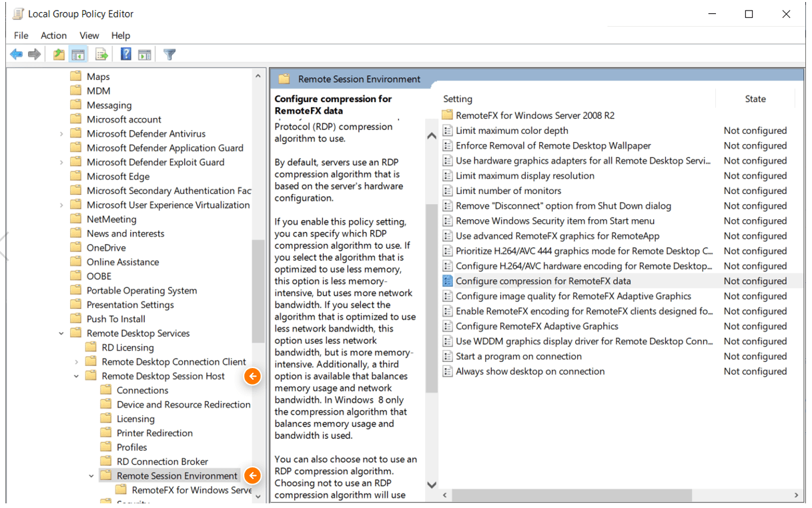Expand the Remote Desktop Connection Client node
Image resolution: width=812 pixels, height=508 pixels.
click(77, 362)
